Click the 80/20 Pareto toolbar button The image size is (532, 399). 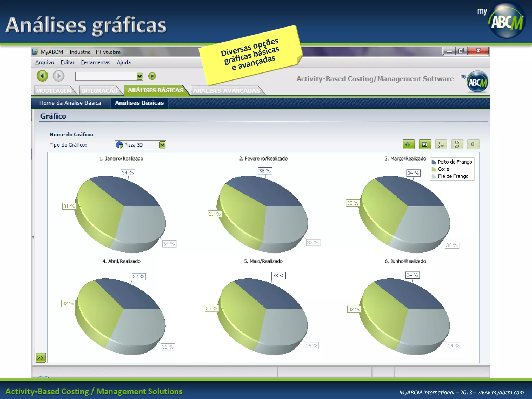(457, 144)
